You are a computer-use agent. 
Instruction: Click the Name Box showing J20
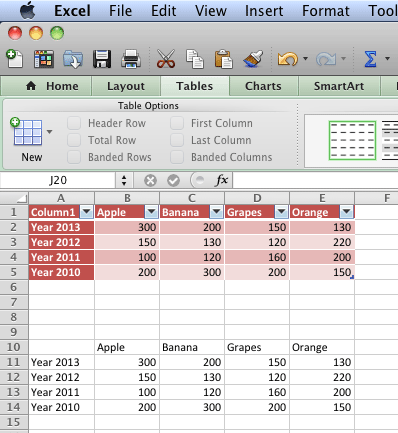tap(58, 180)
